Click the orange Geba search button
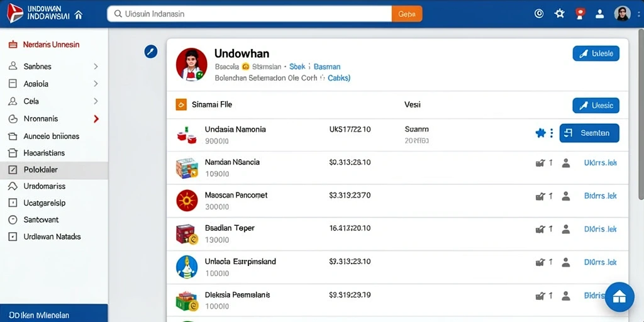 pos(407,14)
